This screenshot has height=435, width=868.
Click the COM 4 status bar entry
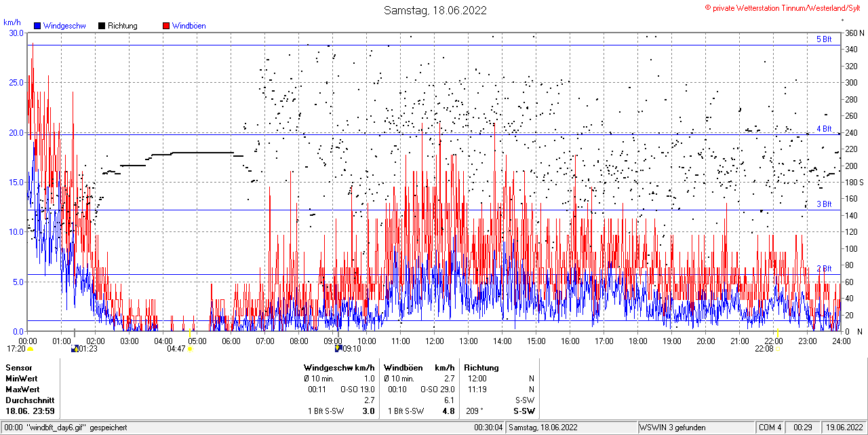[770, 428]
